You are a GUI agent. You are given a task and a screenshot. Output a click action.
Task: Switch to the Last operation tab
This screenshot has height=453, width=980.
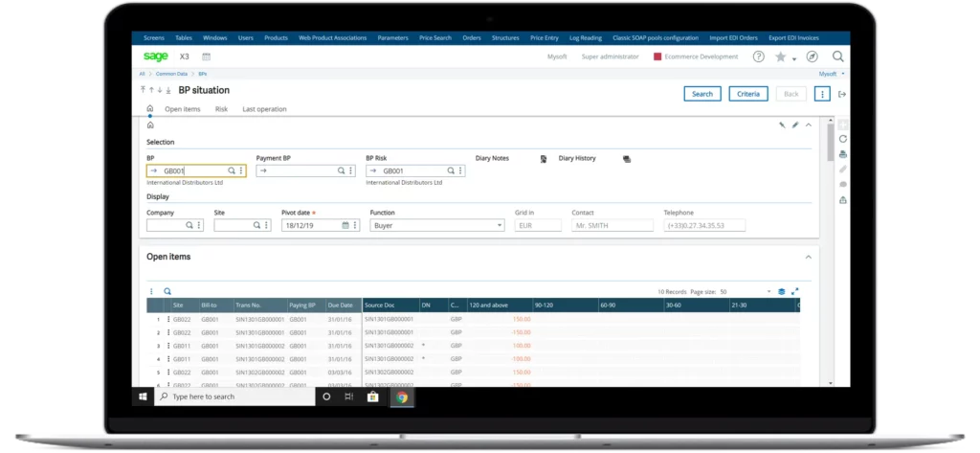tap(264, 109)
